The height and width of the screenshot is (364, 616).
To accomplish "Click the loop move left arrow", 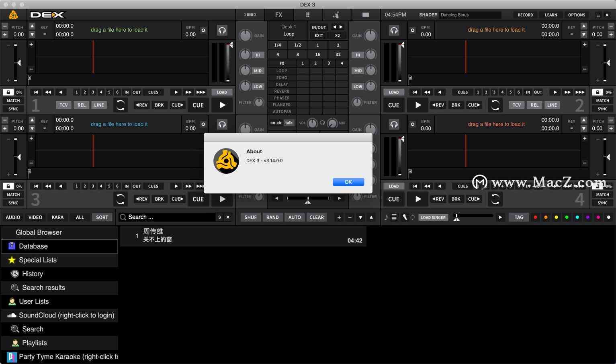I will click(x=335, y=27).
